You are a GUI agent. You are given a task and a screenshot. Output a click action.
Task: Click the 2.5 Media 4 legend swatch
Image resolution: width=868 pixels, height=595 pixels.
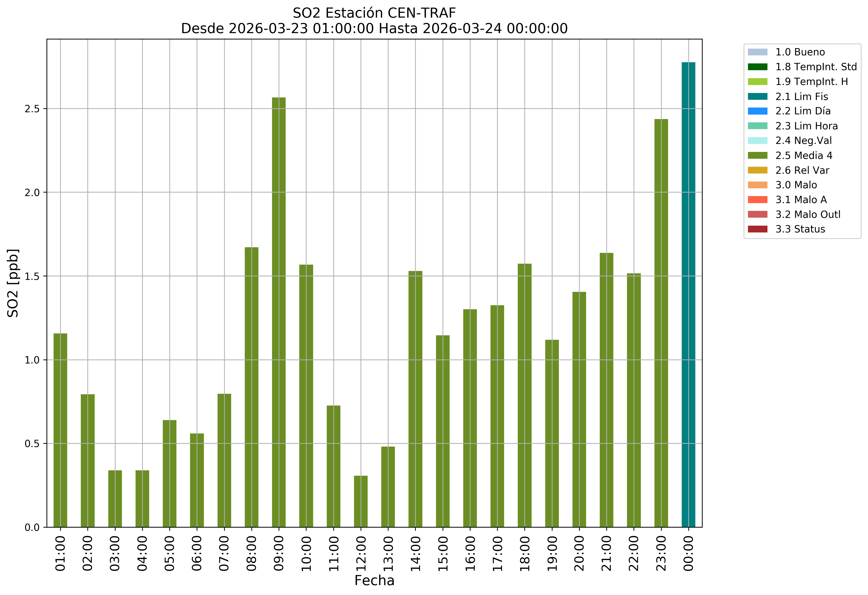(x=757, y=156)
